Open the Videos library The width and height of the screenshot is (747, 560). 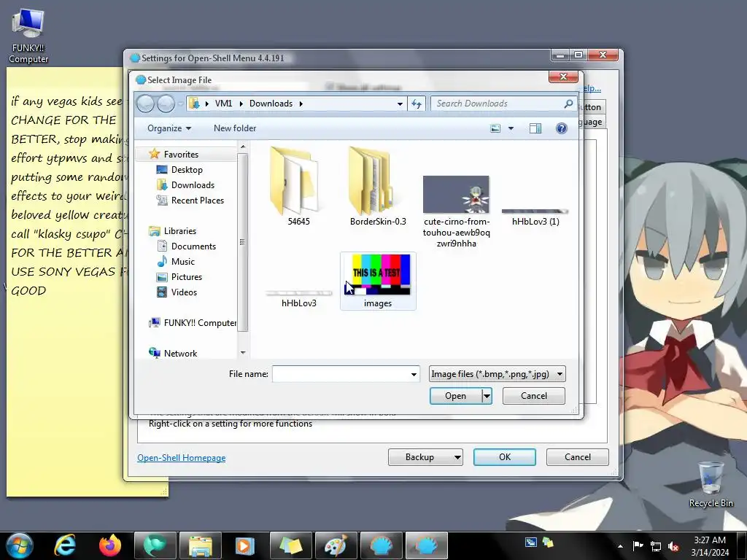(x=184, y=292)
